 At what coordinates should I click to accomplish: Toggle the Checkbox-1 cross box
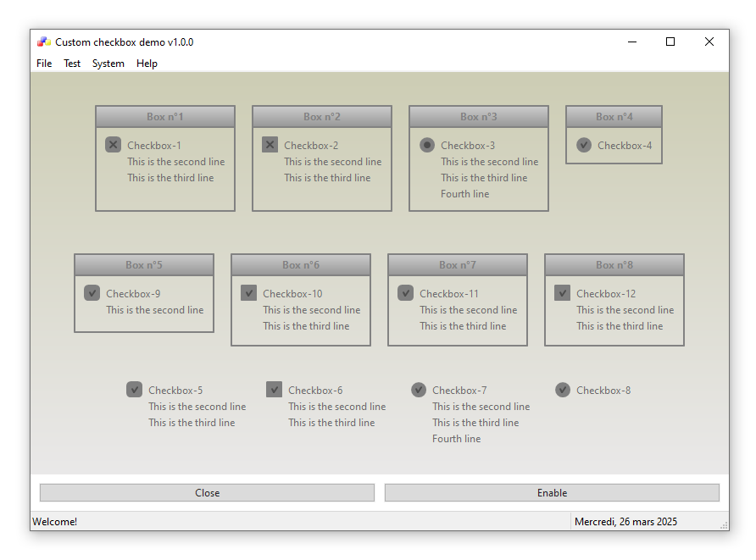click(x=114, y=145)
